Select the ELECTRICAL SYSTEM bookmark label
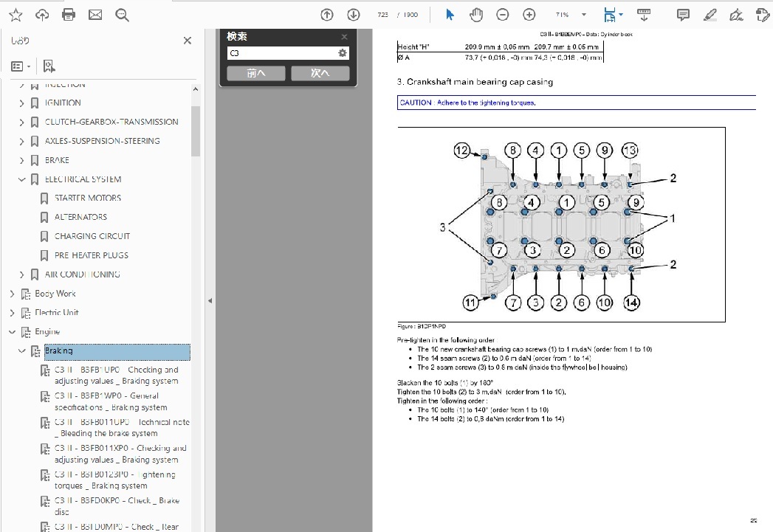 tap(83, 179)
